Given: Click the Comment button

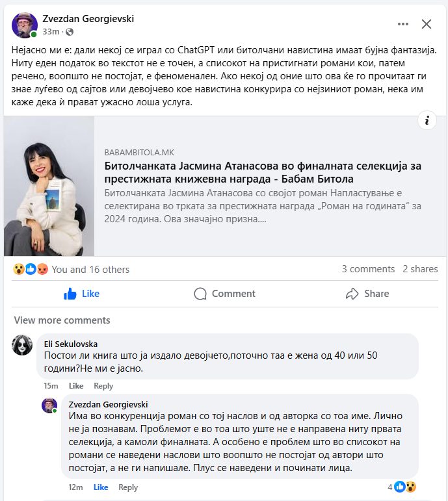Looking at the screenshot, I should click(x=225, y=294).
